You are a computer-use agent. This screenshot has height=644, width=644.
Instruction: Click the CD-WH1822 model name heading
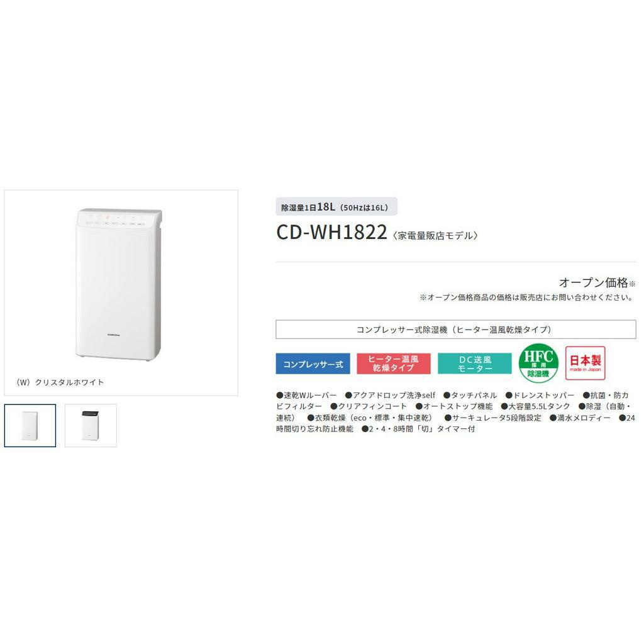332,233
